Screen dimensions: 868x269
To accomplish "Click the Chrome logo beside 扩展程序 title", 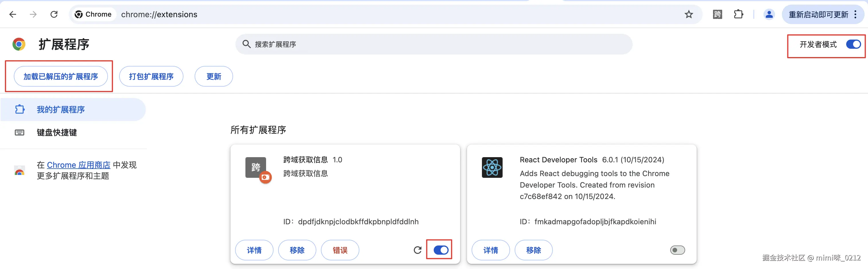I will tap(19, 44).
